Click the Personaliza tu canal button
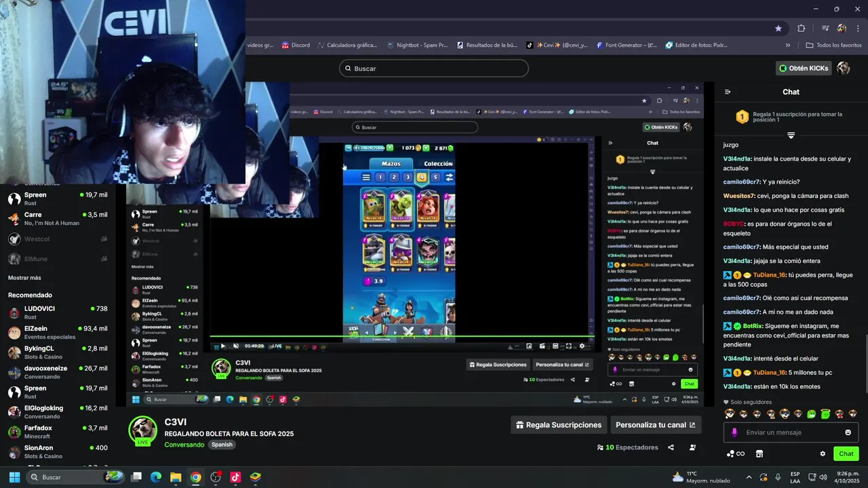 click(x=655, y=425)
